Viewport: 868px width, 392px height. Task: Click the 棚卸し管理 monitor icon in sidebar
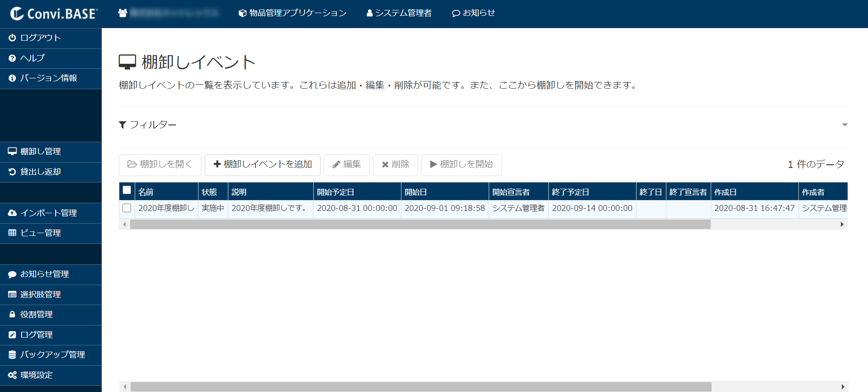click(12, 152)
